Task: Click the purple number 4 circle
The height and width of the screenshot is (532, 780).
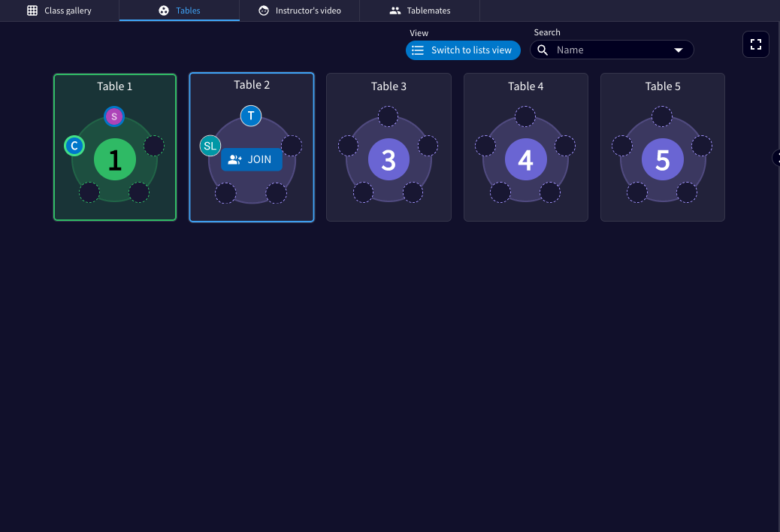Action: click(x=526, y=159)
